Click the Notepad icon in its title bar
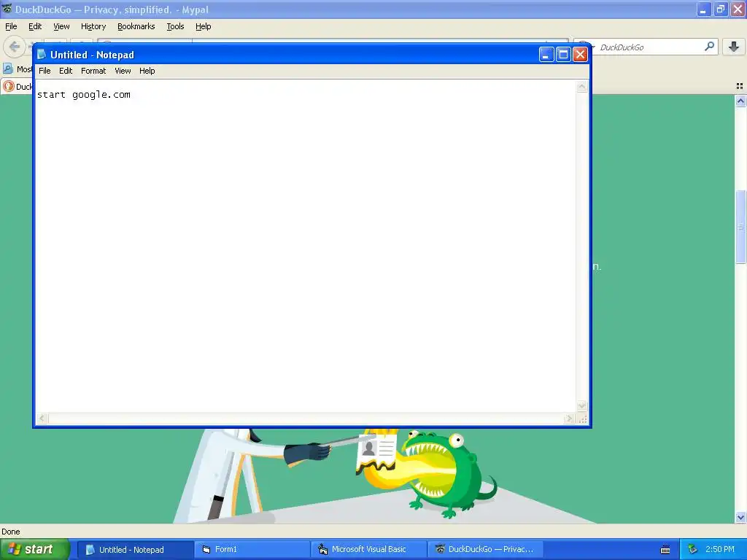Screen dimensions: 747x560 [x=42, y=55]
